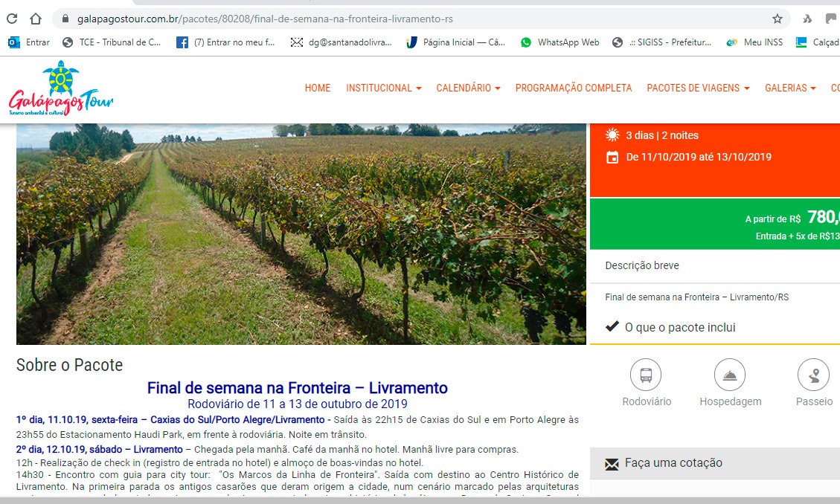840x504 pixels.
Task: Open the GALERIAS dropdown menu
Action: point(790,88)
